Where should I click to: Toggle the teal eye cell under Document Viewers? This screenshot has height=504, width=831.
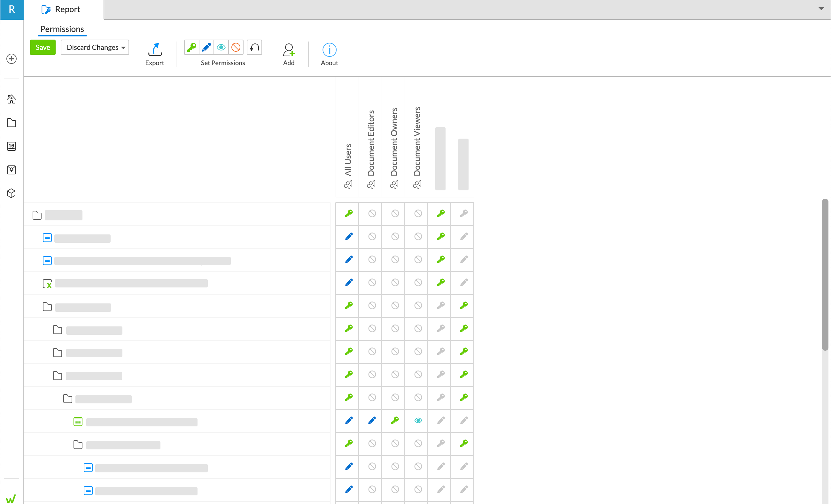tap(418, 420)
